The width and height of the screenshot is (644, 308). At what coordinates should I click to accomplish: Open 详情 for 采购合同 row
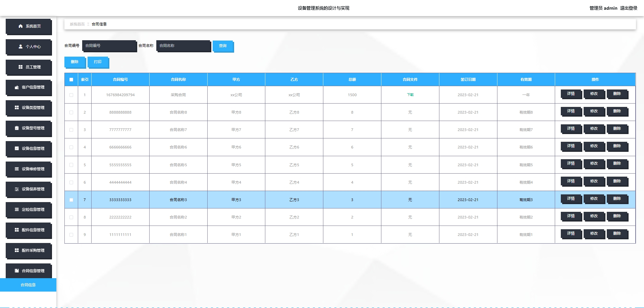click(x=571, y=94)
